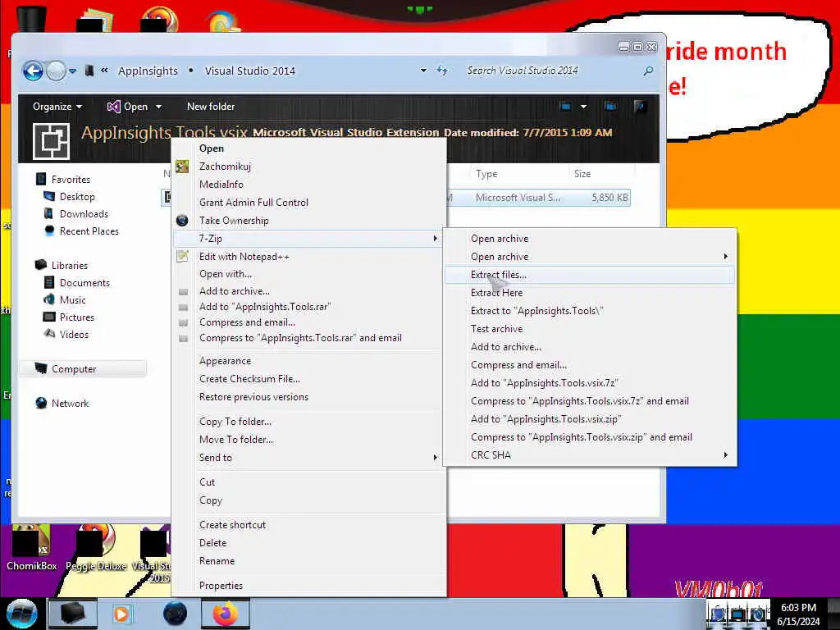Open recent locations dropdown beside Forward button
This screenshot has width=840, height=630.
[73, 71]
